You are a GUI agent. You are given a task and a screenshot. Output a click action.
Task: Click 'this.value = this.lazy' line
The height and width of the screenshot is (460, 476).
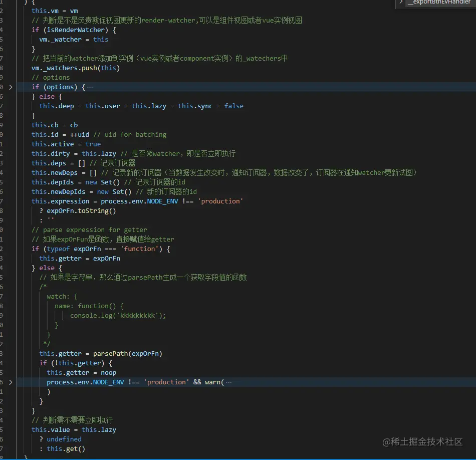[74, 429]
